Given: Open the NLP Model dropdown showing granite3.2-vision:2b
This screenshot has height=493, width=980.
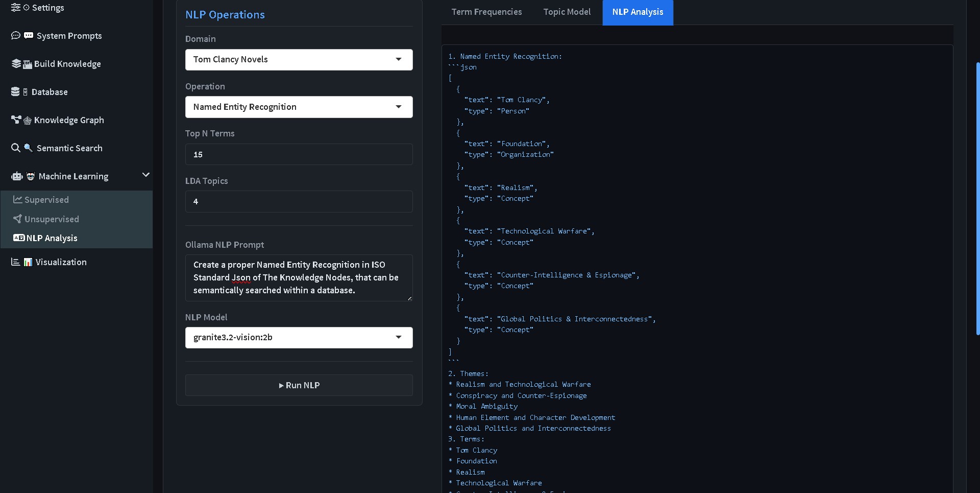Looking at the screenshot, I should pos(299,338).
